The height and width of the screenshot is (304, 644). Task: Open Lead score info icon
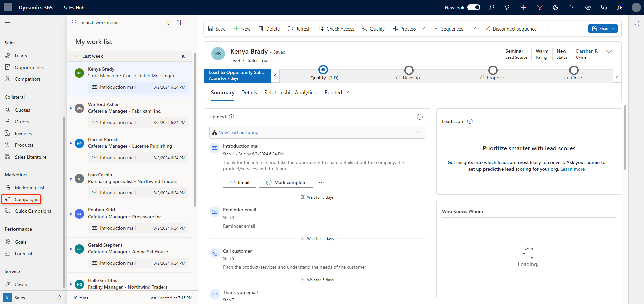click(470, 121)
